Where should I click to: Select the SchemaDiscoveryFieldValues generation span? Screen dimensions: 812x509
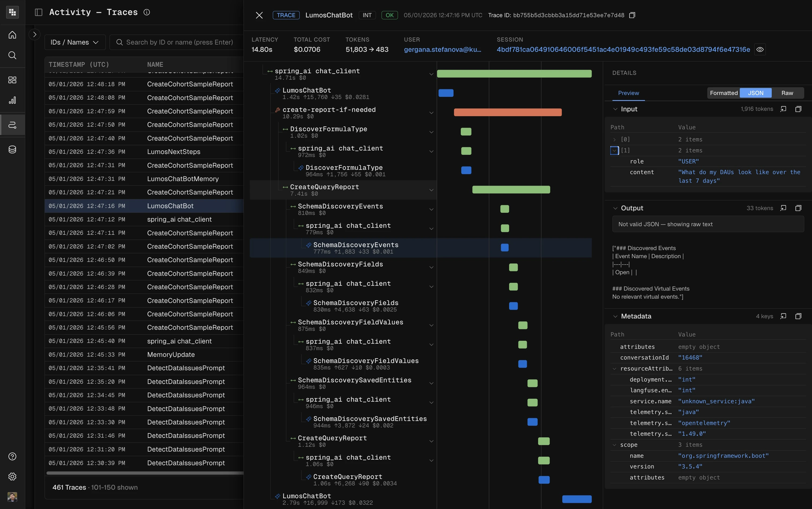pyautogui.click(x=366, y=364)
